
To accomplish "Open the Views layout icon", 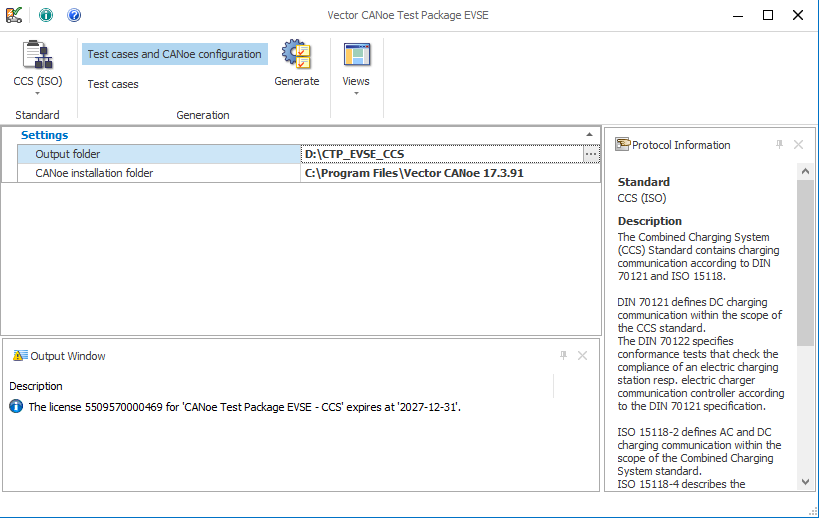I will coord(356,54).
